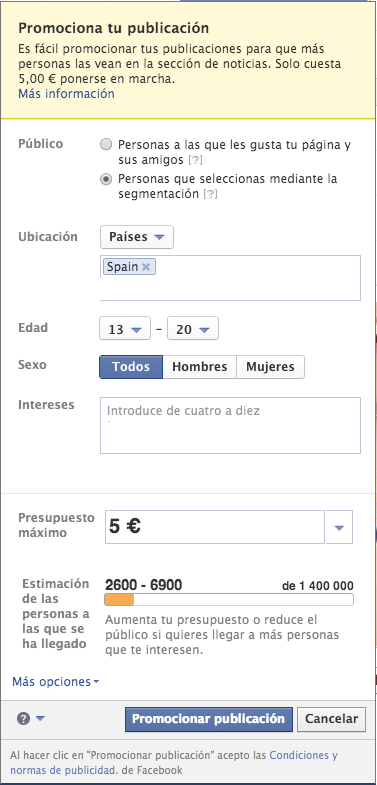The height and width of the screenshot is (785, 377).
Task: Select 'Personas a las que les gusta tu página' radio
Action: coord(106,145)
